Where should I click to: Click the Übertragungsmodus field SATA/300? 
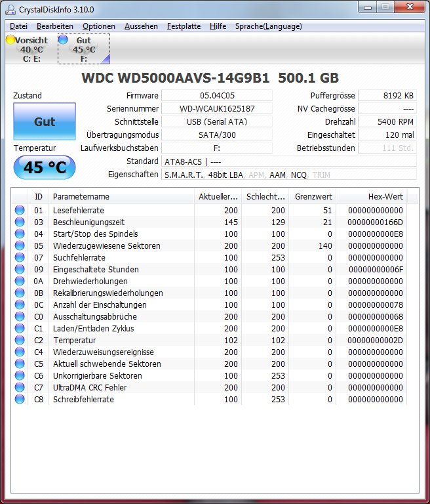click(x=217, y=135)
